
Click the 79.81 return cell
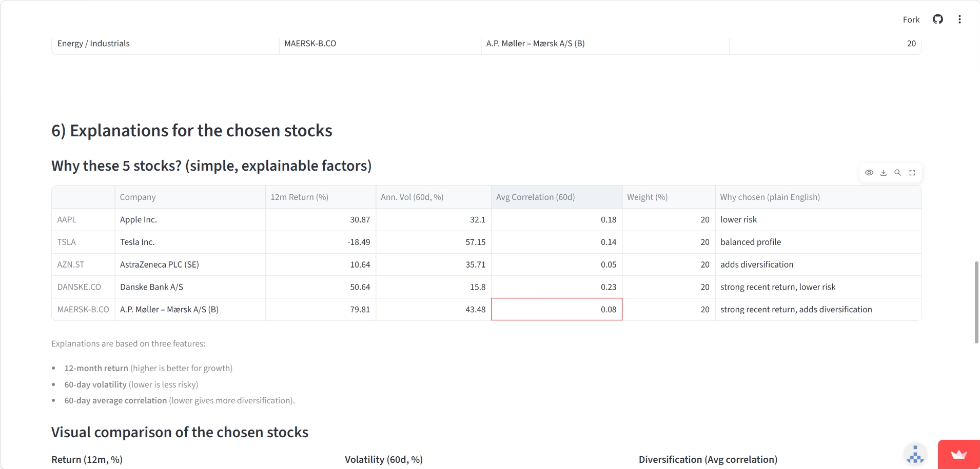(321, 310)
